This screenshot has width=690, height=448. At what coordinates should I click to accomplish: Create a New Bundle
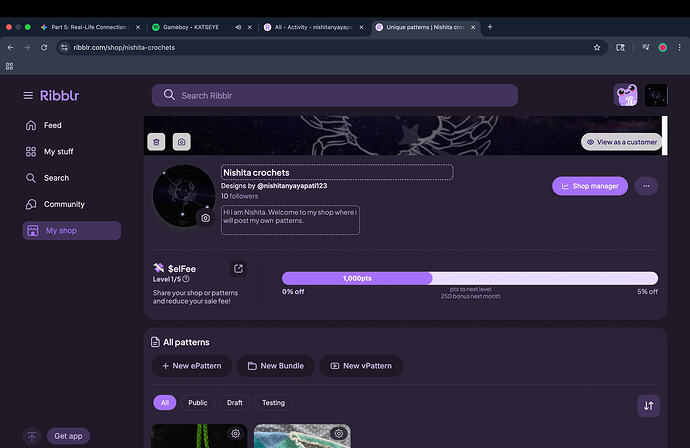pyautogui.click(x=276, y=366)
